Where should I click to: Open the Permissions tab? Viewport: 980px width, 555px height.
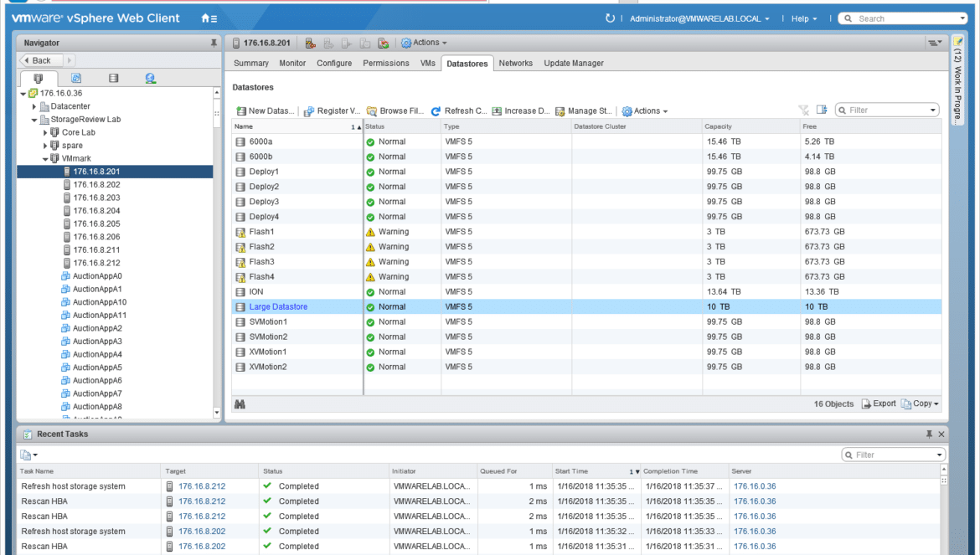pos(386,63)
